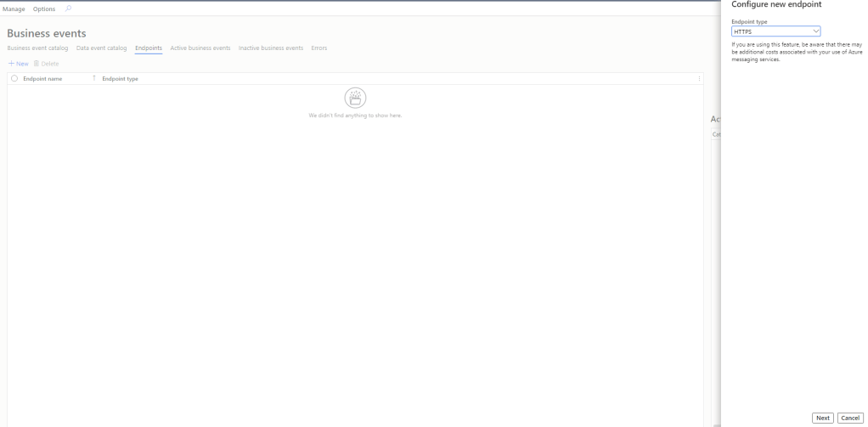The image size is (868, 427).
Task: Select the Endpoints tab
Action: click(x=149, y=48)
